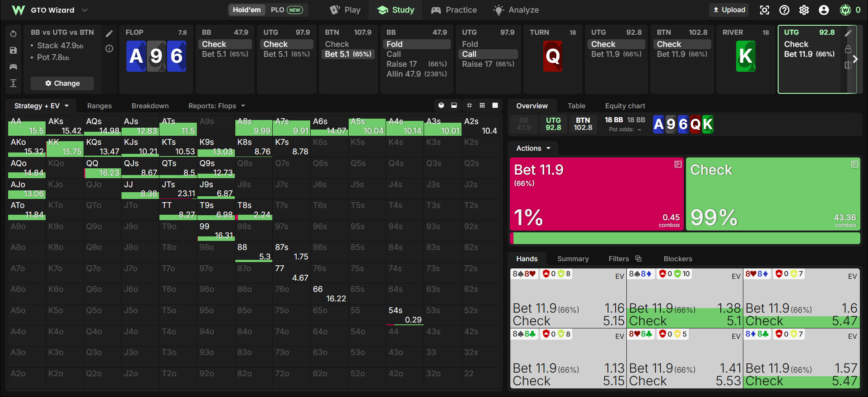Select the Hold'em game toggle

click(x=247, y=10)
